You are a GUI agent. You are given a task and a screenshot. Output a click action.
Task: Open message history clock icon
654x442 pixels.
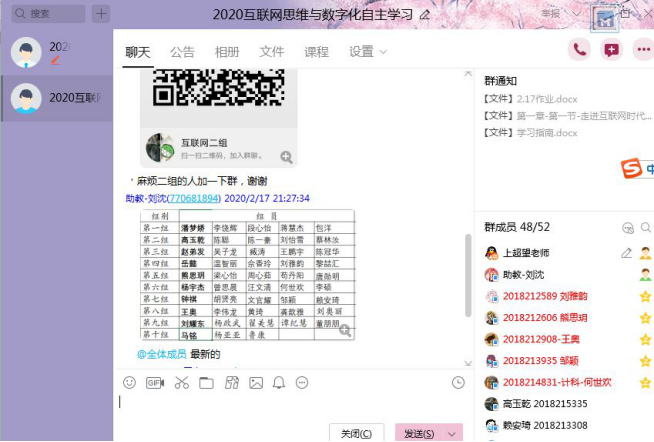(458, 382)
